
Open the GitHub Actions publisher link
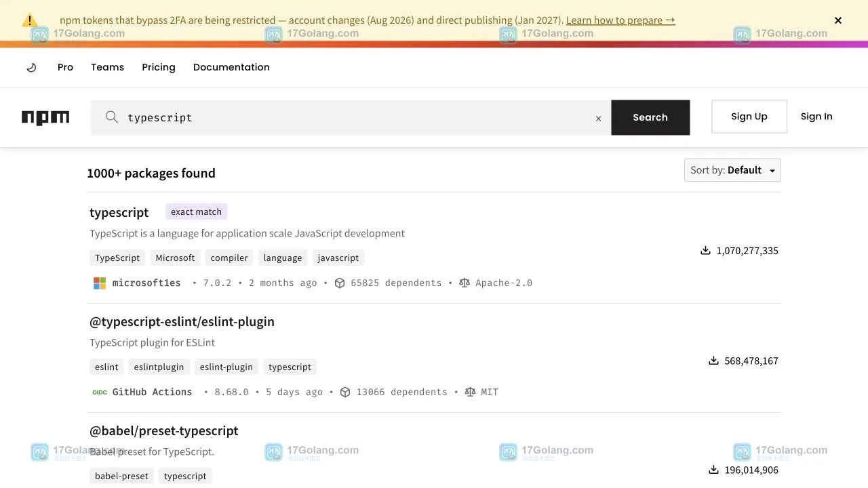click(x=152, y=392)
